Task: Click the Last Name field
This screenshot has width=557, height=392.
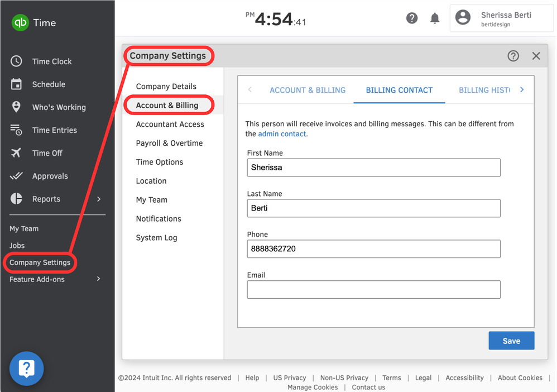Action: pos(374,208)
